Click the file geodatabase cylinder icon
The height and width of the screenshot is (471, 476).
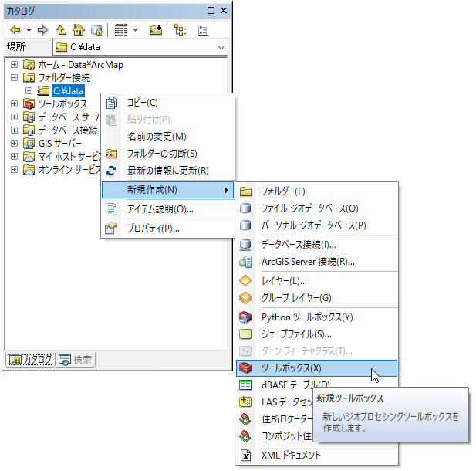(245, 208)
